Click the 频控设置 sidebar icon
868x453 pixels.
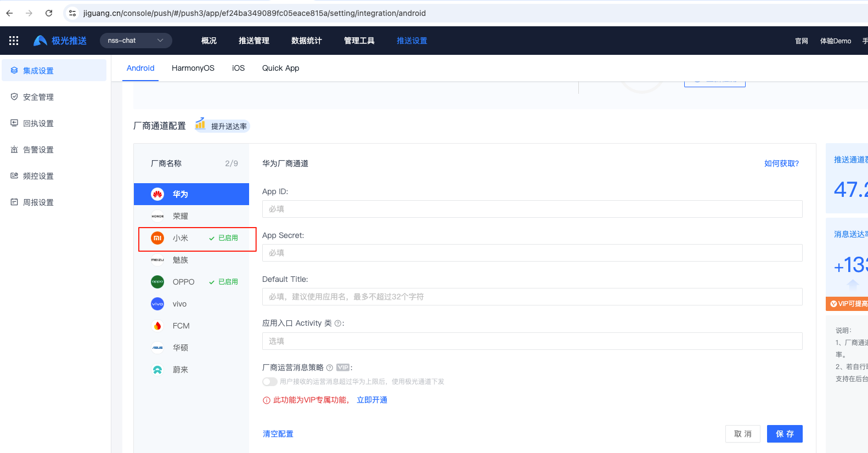14,175
